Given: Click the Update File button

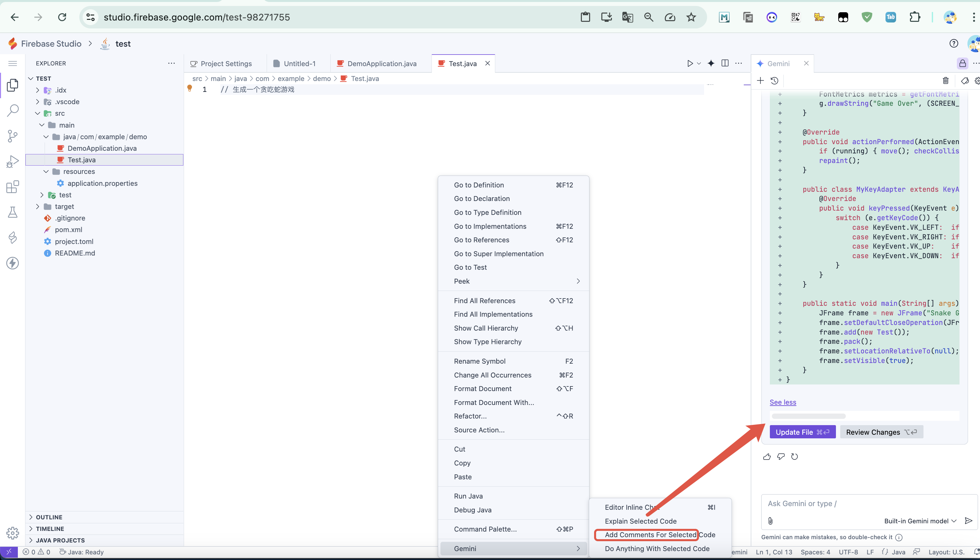Looking at the screenshot, I should (803, 432).
